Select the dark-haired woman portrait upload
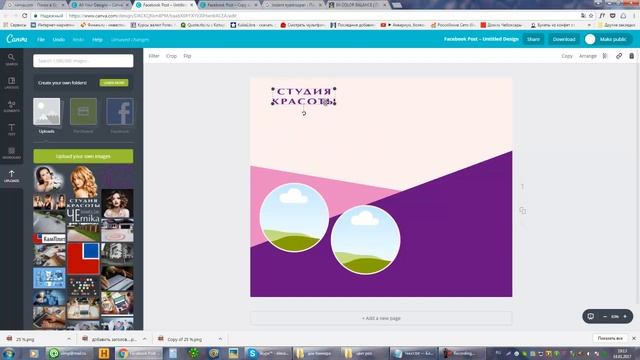The width and height of the screenshot is (640, 360). point(49,180)
